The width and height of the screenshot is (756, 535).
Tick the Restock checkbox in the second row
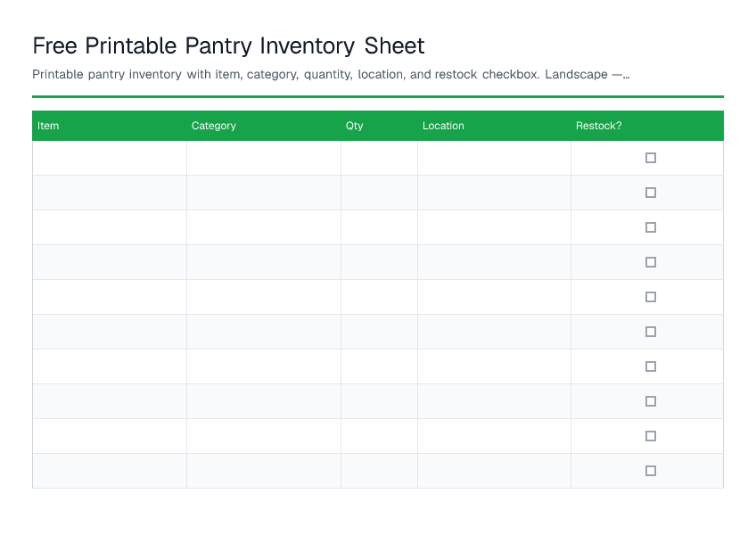point(651,193)
